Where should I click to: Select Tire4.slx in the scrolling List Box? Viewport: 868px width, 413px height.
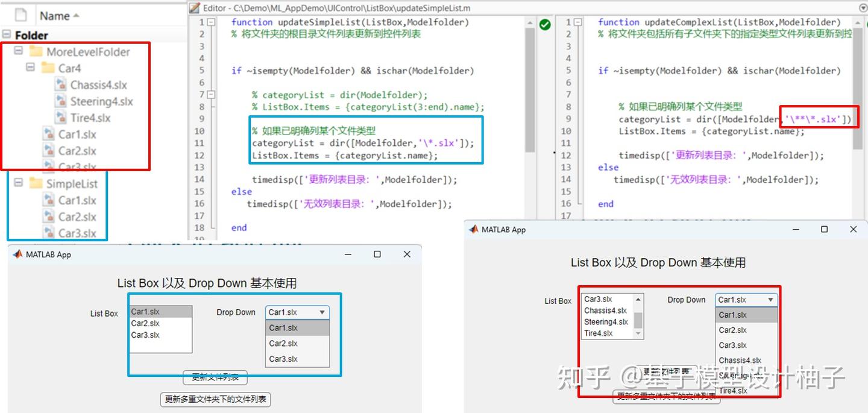tap(608, 333)
